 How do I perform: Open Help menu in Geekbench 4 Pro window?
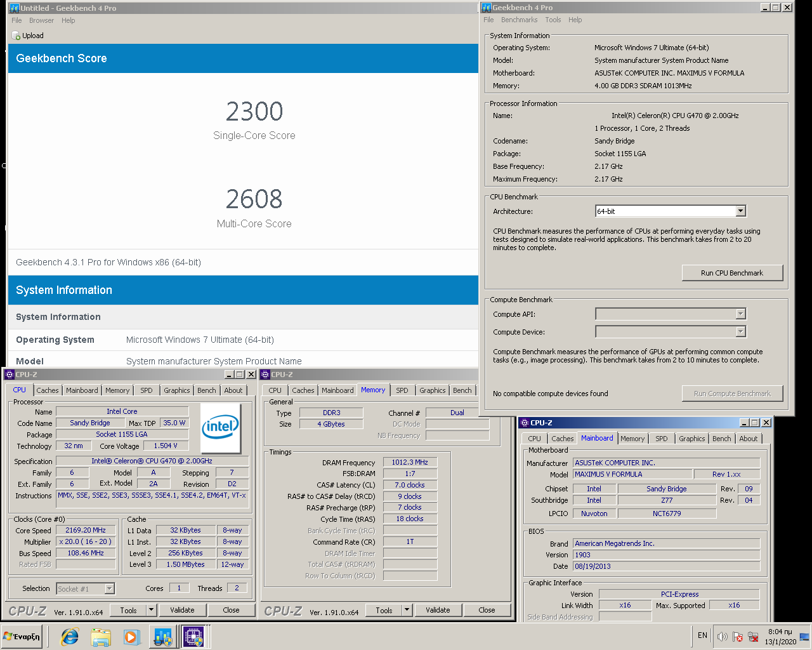pos(575,20)
